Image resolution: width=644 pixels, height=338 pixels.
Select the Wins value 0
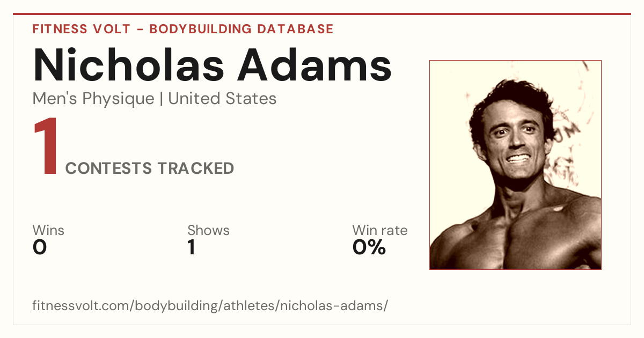click(40, 248)
